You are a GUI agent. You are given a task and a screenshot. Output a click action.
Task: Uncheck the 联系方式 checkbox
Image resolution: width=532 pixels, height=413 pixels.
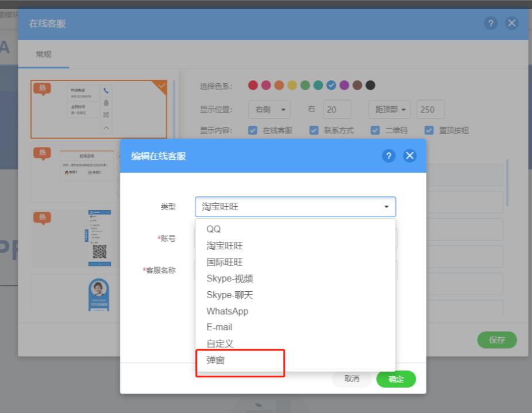(314, 130)
